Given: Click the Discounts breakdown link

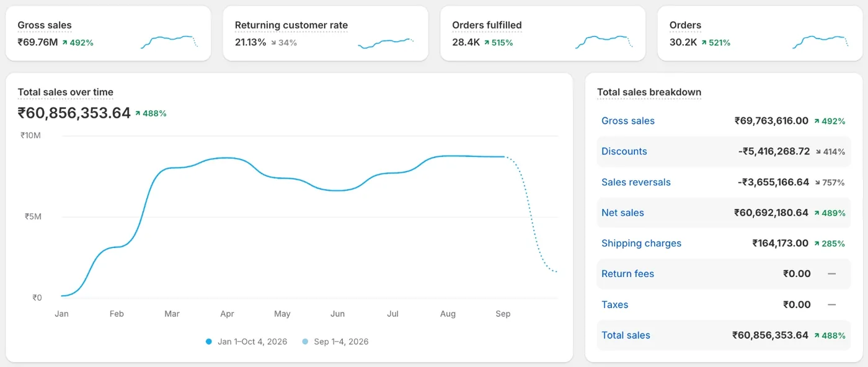Looking at the screenshot, I should 624,151.
